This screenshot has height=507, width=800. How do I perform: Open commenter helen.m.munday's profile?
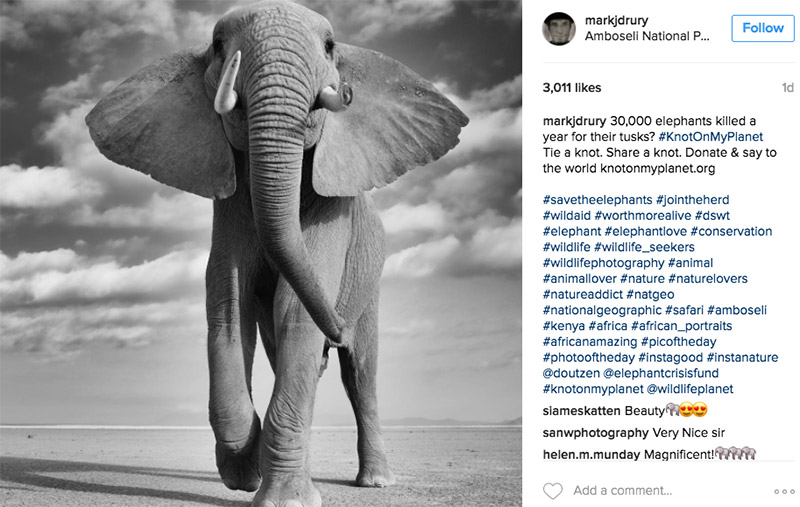[591, 454]
